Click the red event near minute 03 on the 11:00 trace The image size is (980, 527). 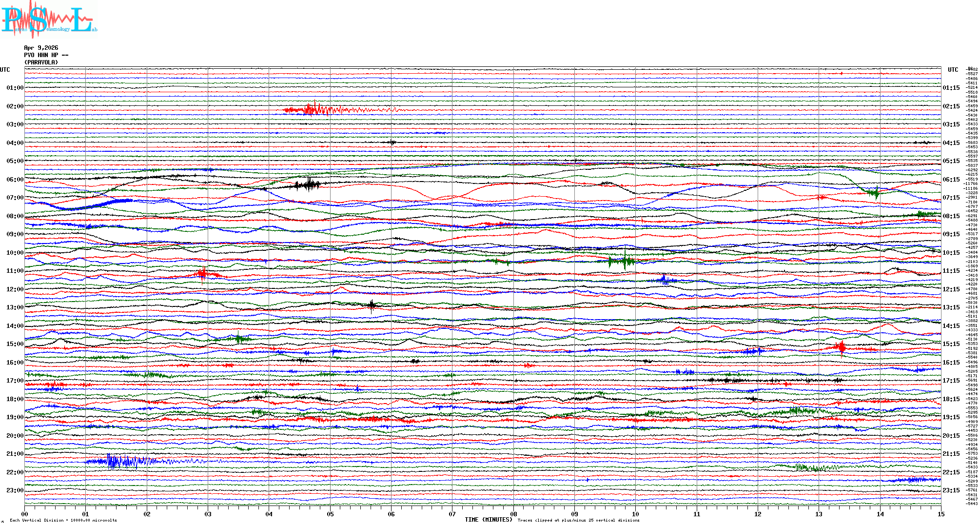pos(204,275)
